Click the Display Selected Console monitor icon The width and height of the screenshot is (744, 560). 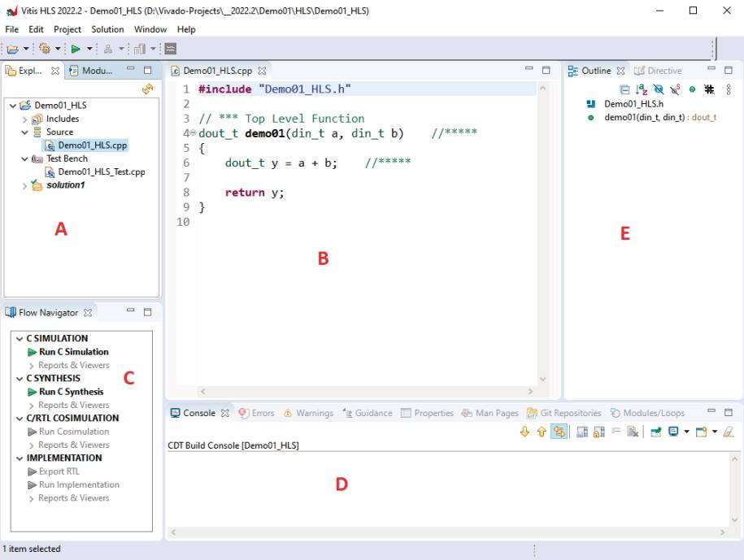point(672,432)
